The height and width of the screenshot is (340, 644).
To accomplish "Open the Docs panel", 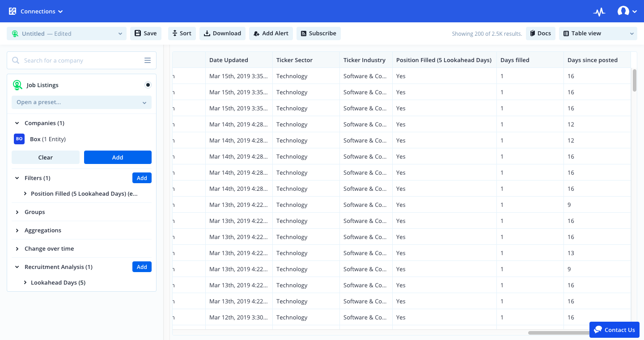I will [540, 33].
